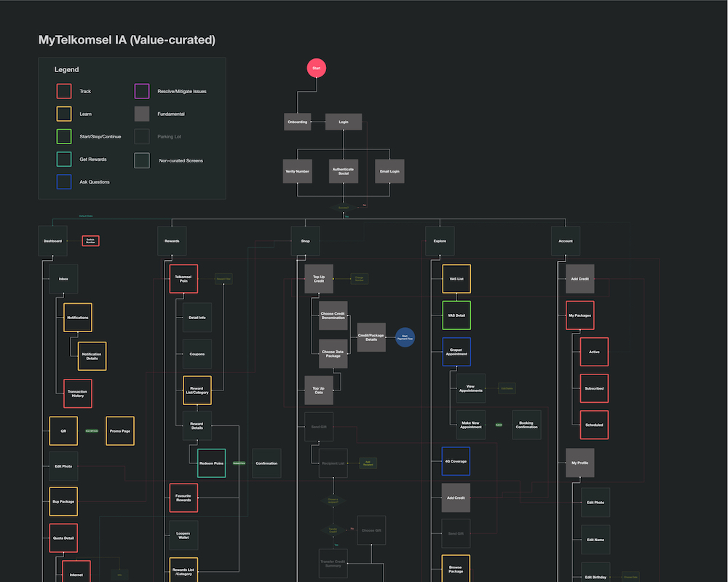Click the Redeem Poins node
The image size is (728, 582).
tap(211, 463)
